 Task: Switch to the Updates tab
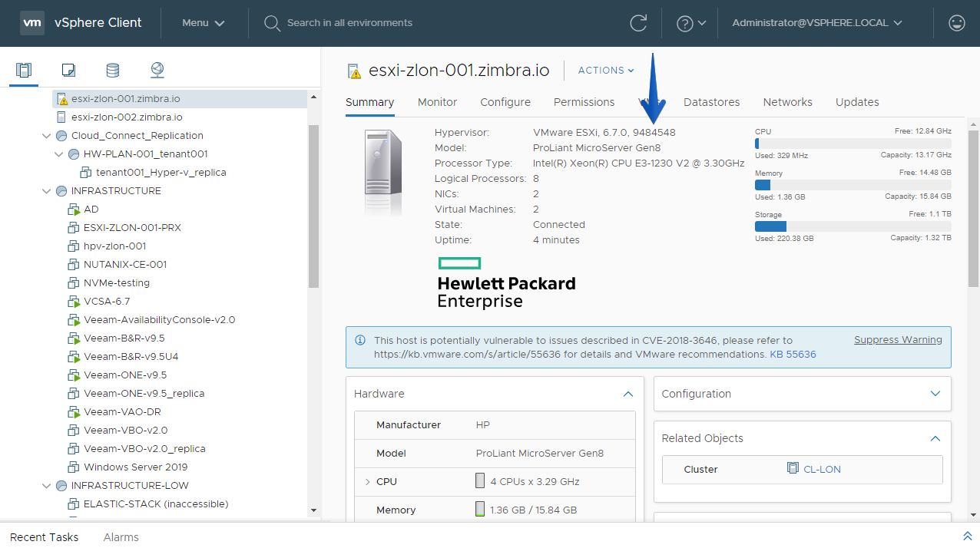click(857, 102)
